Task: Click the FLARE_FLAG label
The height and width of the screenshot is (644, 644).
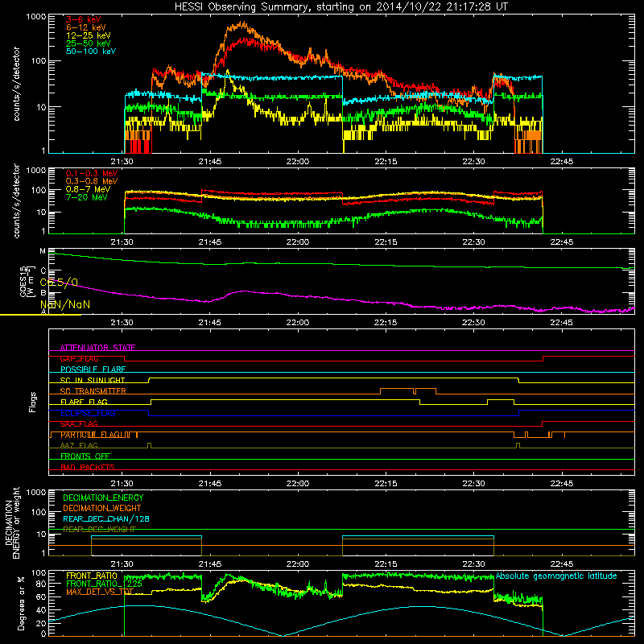Action: (x=84, y=402)
